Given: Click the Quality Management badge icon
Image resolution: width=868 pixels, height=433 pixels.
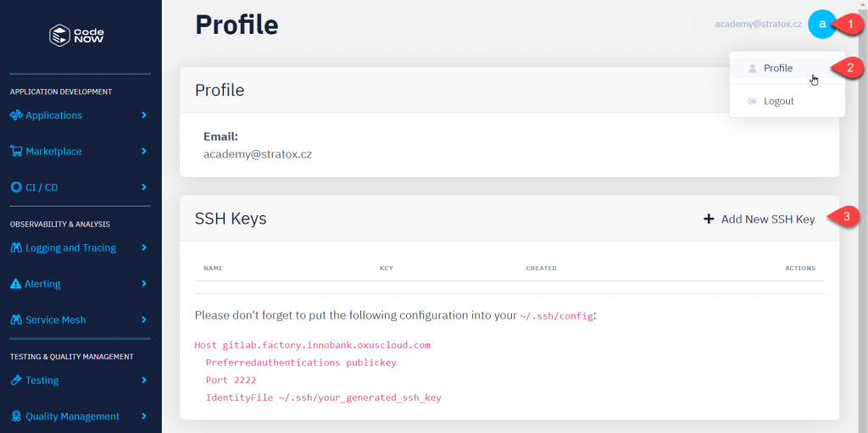Looking at the screenshot, I should click(x=16, y=417).
